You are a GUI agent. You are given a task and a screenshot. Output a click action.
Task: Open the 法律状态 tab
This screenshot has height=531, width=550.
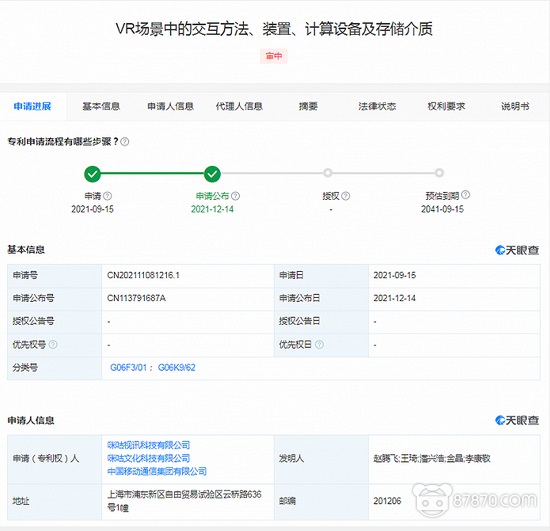click(377, 106)
